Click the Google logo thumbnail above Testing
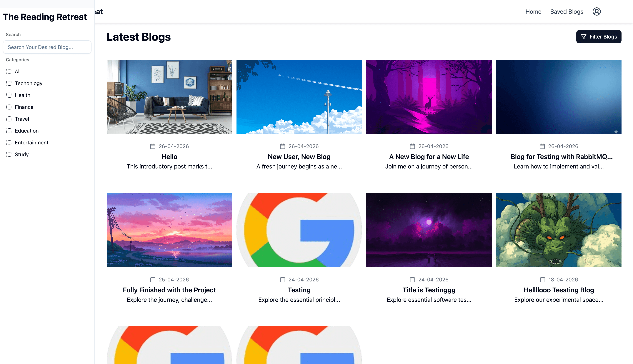Image resolution: width=633 pixels, height=364 pixels. (x=299, y=230)
